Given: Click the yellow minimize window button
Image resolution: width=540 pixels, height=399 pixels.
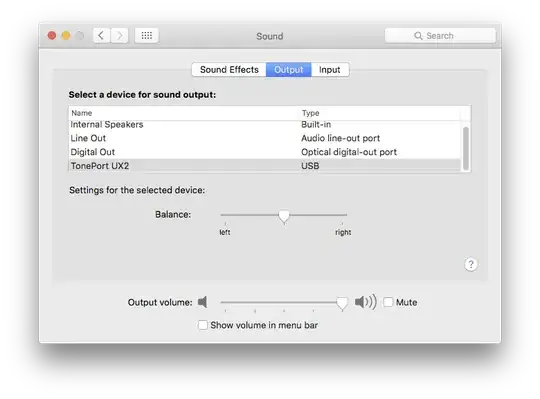Looking at the screenshot, I should click(66, 35).
